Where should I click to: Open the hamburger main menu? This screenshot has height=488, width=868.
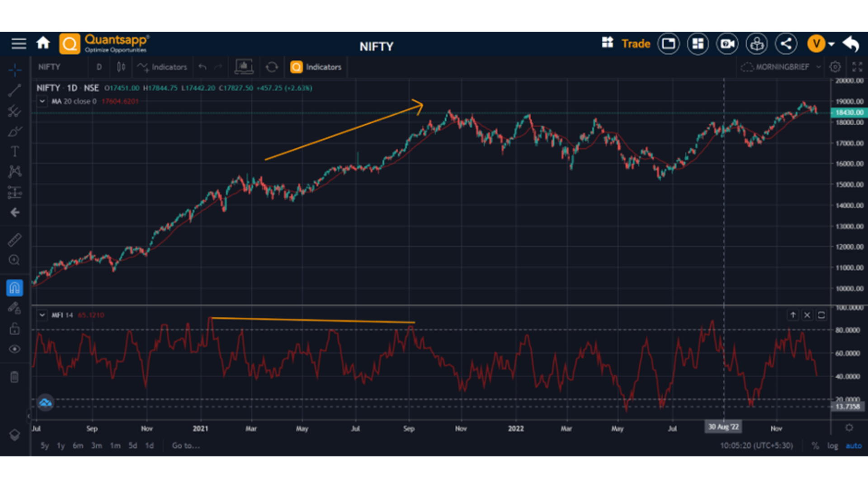pos(19,44)
